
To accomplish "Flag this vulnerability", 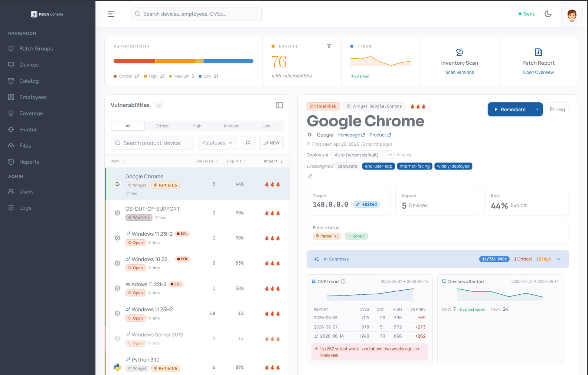I will point(557,109).
